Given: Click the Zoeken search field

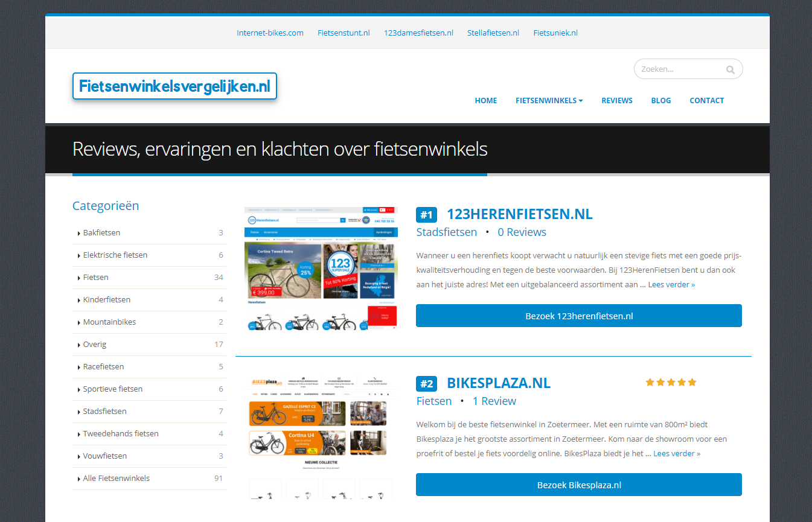Looking at the screenshot, I should pos(688,69).
